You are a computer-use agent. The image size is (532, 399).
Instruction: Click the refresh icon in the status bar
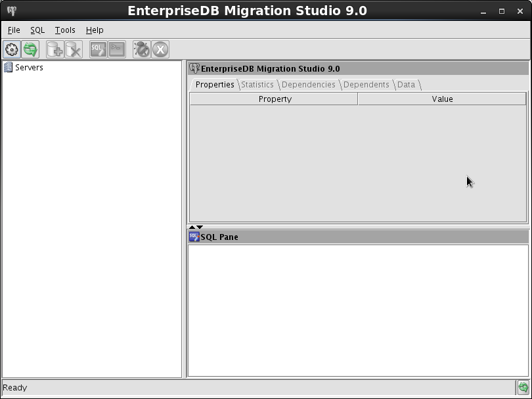[523, 387]
